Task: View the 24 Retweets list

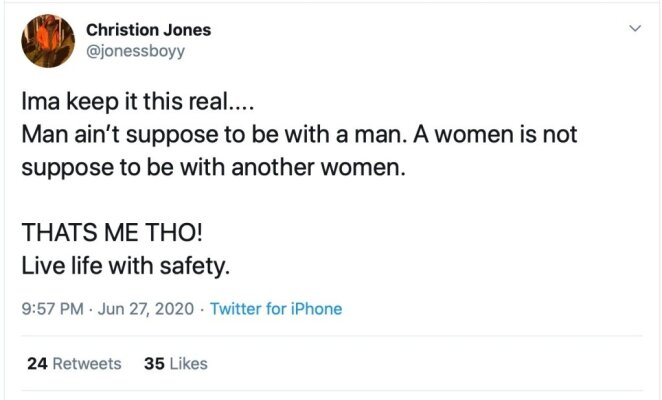Action: tap(74, 363)
